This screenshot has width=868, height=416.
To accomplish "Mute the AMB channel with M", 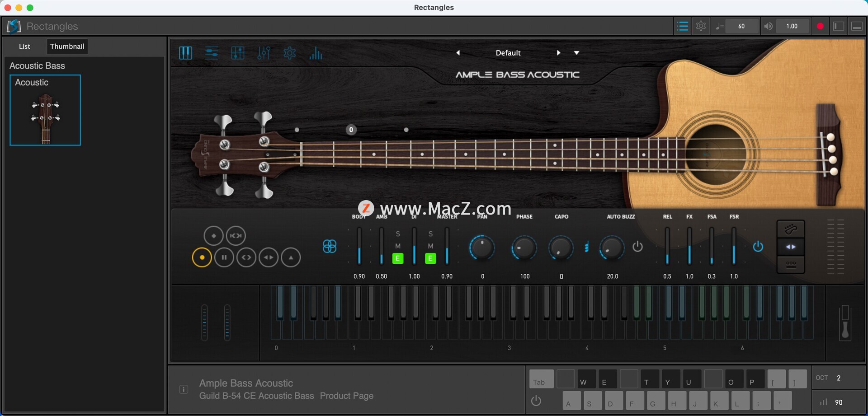I will pos(398,246).
